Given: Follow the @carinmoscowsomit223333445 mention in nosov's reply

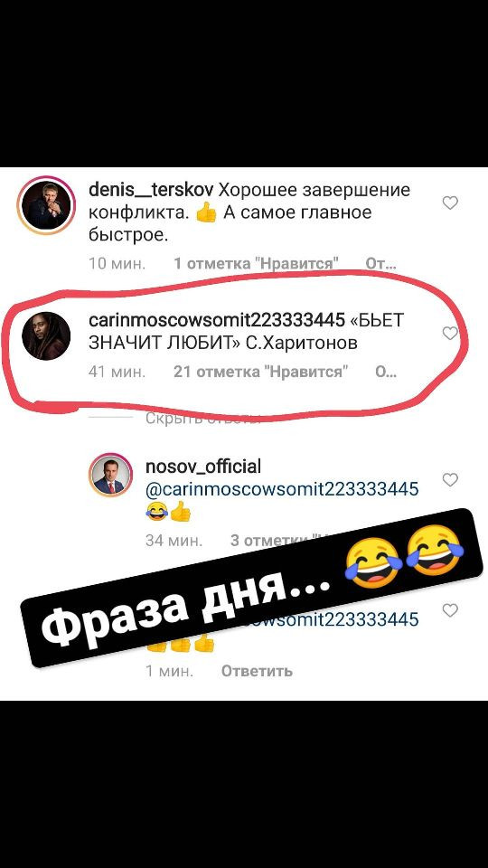Looking at the screenshot, I should pyautogui.click(x=282, y=489).
